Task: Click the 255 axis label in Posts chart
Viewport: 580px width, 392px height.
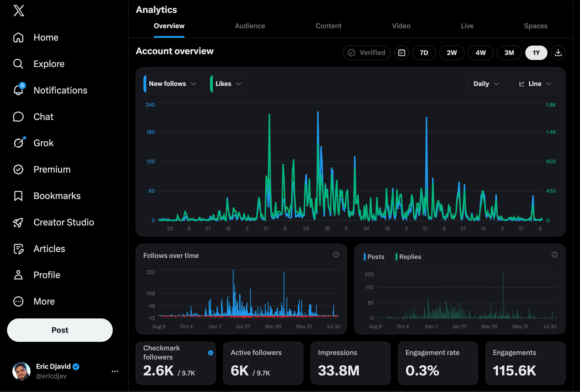Action: (x=369, y=274)
